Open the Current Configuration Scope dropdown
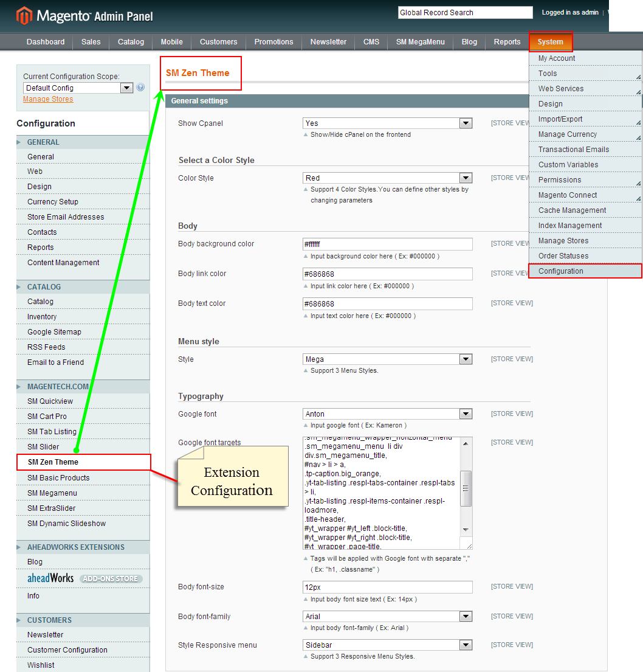 point(78,88)
